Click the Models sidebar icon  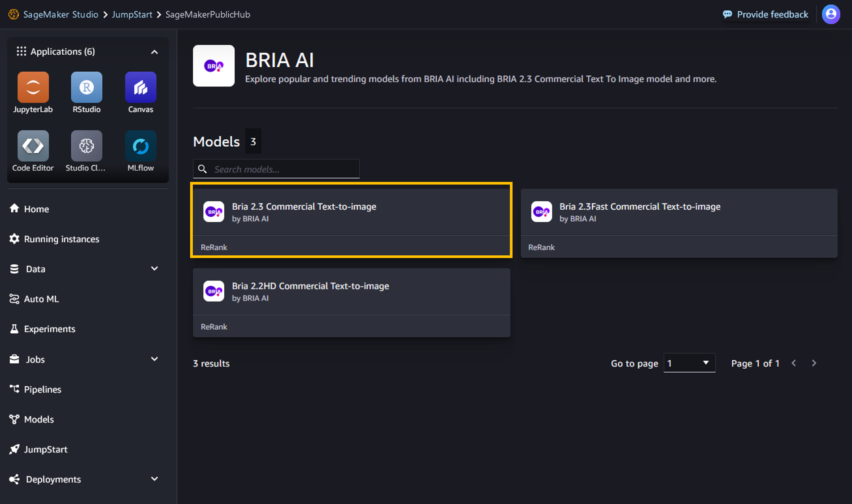tap(14, 419)
